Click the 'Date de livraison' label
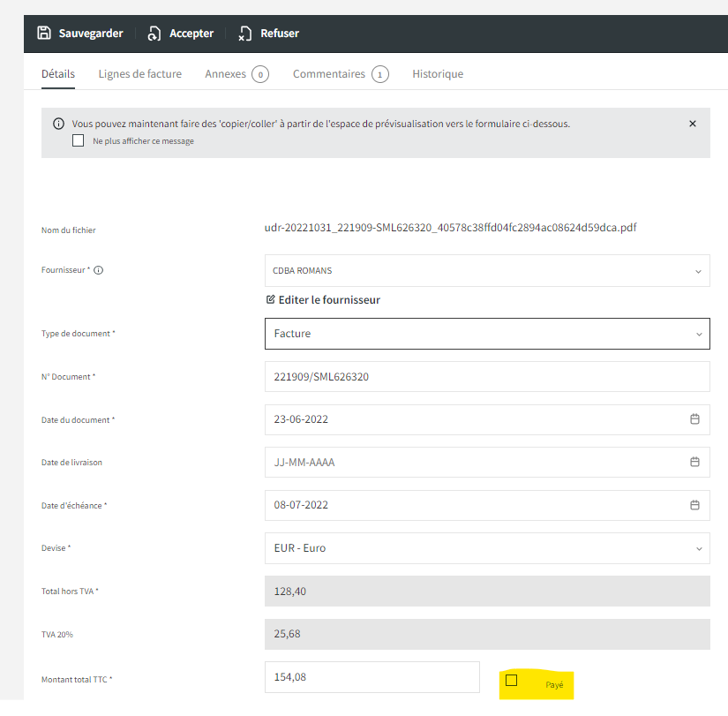Screen dimensions: 728x716 click(x=71, y=463)
